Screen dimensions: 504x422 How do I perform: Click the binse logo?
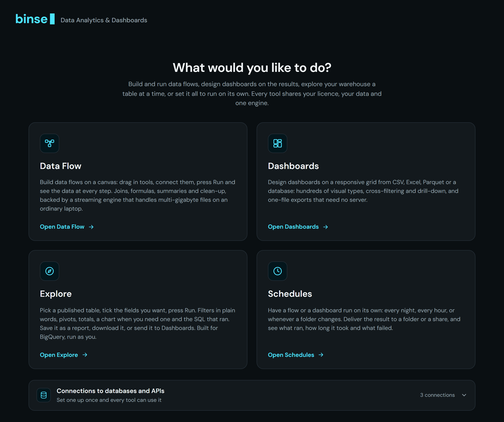(35, 19)
